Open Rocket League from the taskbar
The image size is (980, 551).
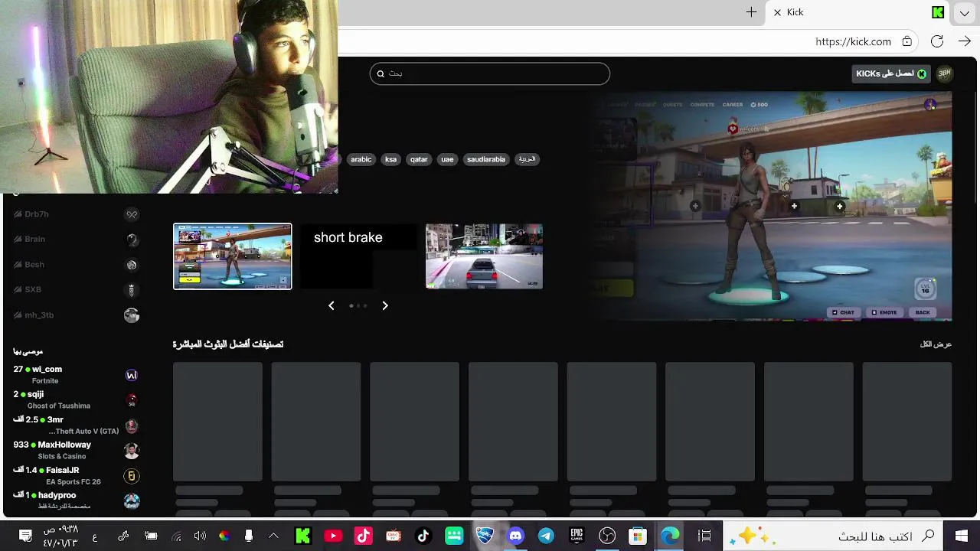[x=485, y=536]
